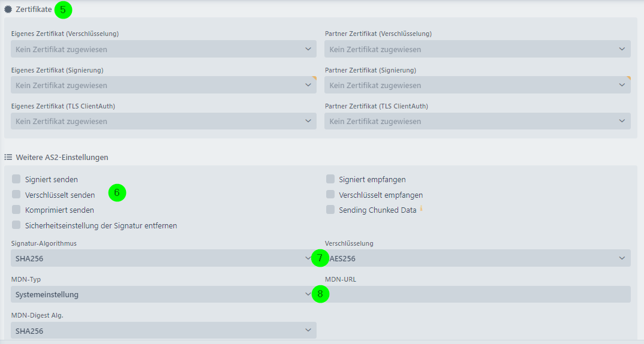Toggle the Verschlüsselt senden checkbox

16,194
